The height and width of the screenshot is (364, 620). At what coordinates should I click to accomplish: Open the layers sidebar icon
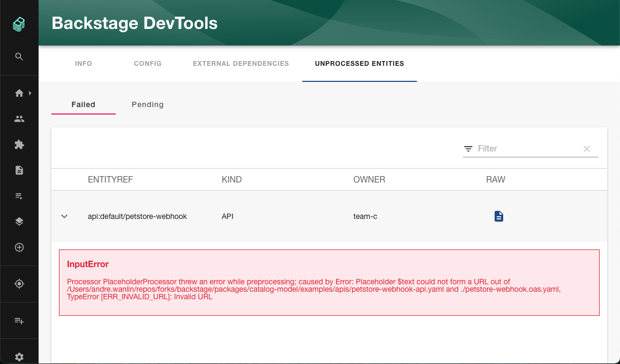(19, 222)
